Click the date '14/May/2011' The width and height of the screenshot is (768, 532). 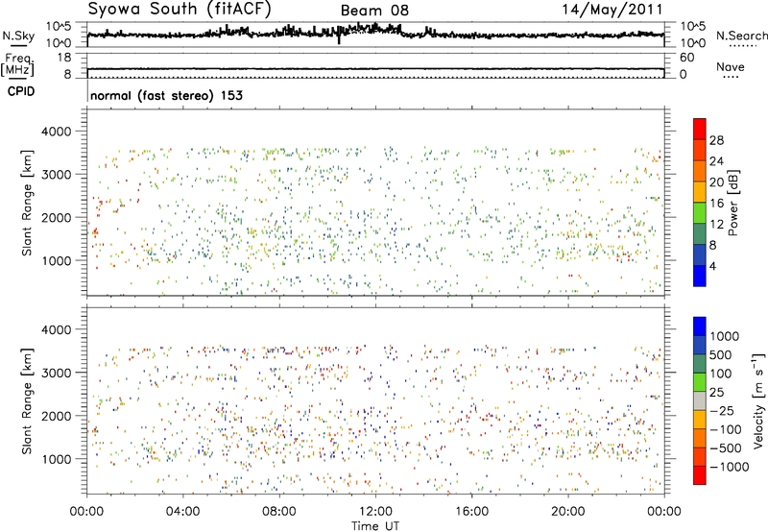click(612, 9)
